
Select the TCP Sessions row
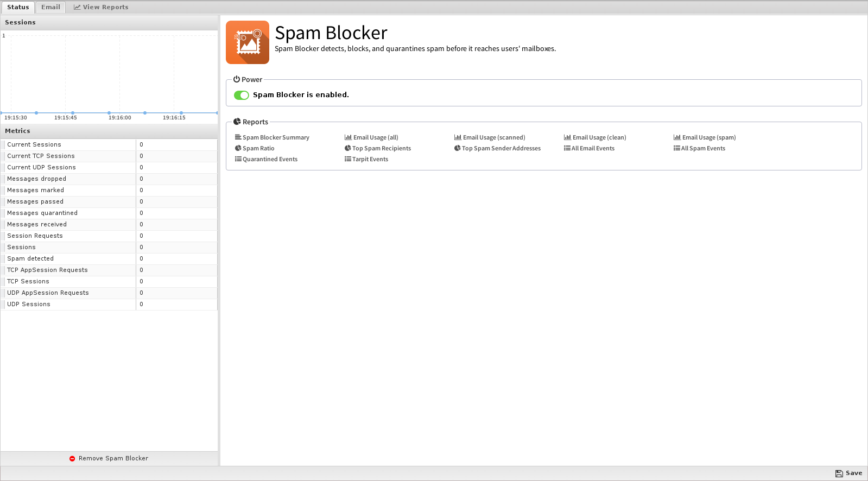pos(109,281)
